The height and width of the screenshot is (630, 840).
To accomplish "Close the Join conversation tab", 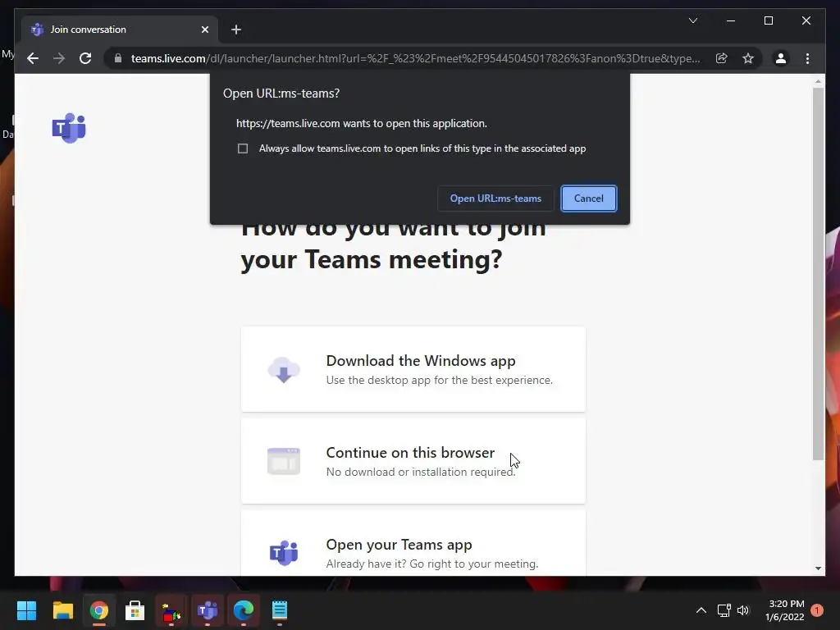I will [204, 30].
